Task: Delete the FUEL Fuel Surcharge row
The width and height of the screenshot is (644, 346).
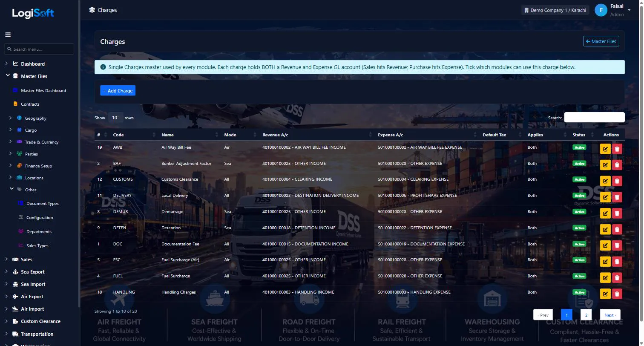Action: pos(617,277)
